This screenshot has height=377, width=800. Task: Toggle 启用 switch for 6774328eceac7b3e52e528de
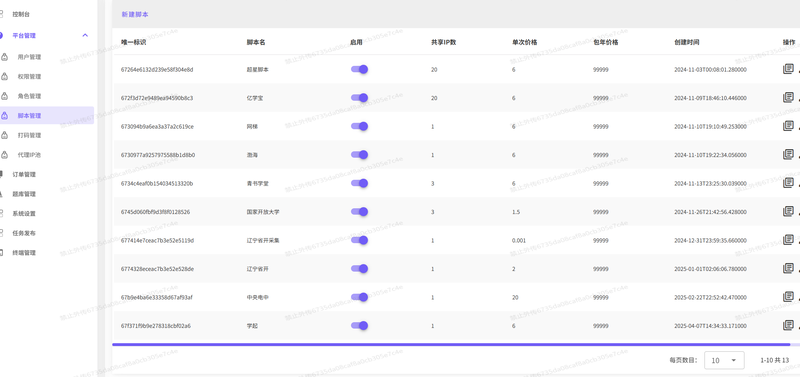tap(359, 269)
